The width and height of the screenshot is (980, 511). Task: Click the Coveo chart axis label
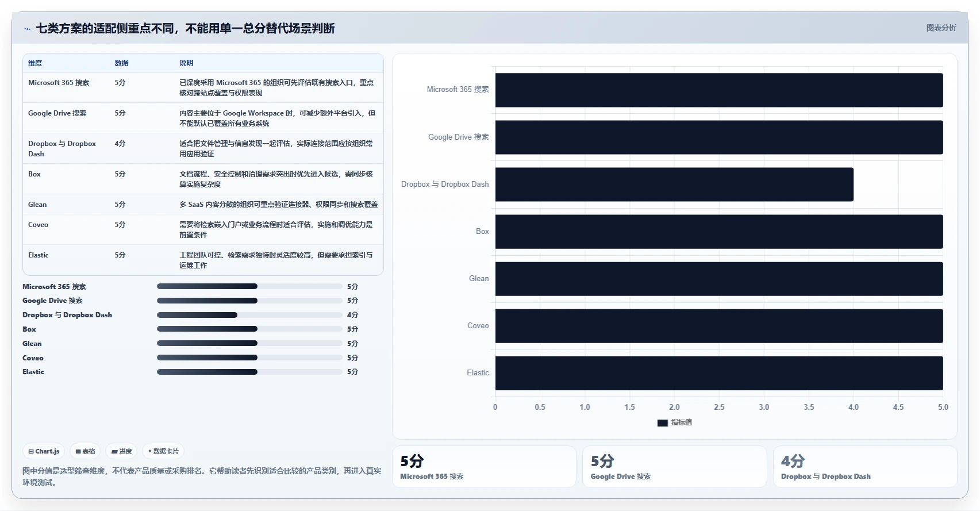(x=478, y=326)
